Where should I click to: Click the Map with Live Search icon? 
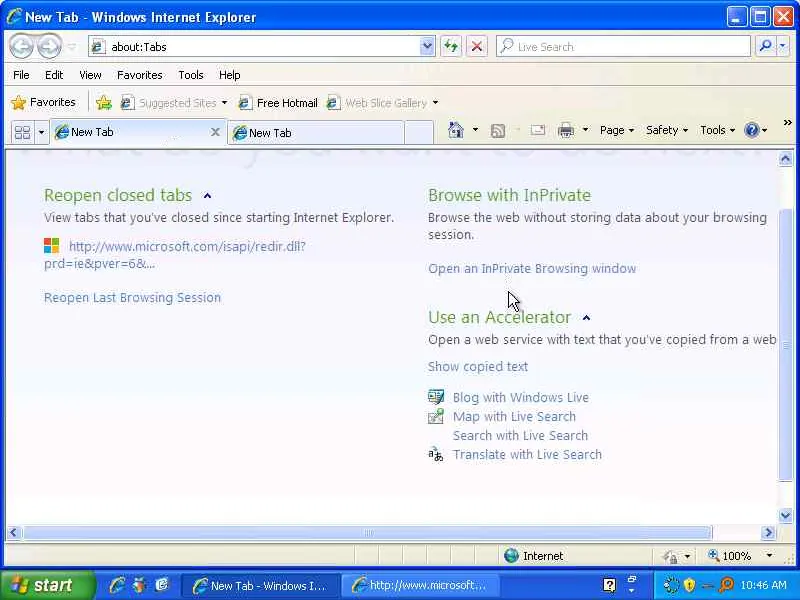click(436, 416)
